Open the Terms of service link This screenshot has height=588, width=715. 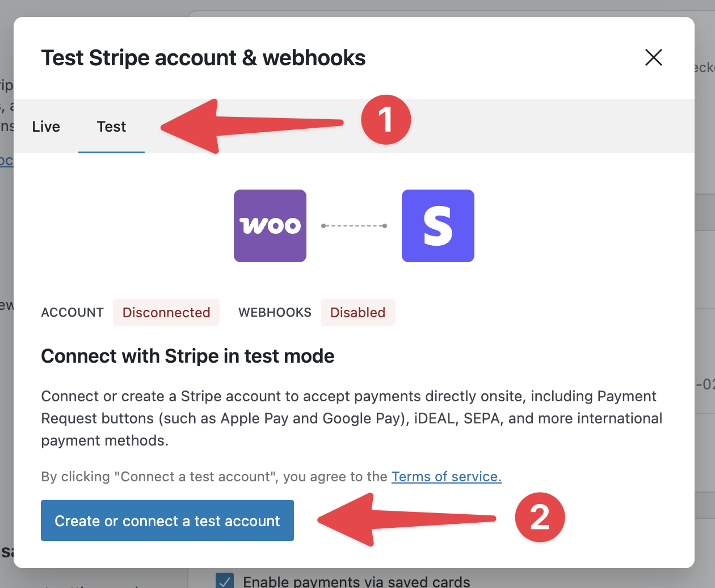pos(447,477)
